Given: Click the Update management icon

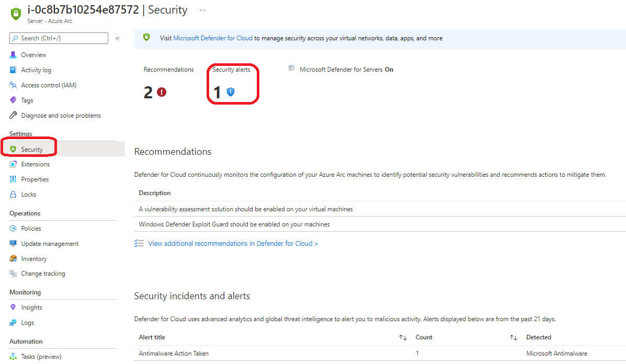Looking at the screenshot, I should [x=13, y=244].
